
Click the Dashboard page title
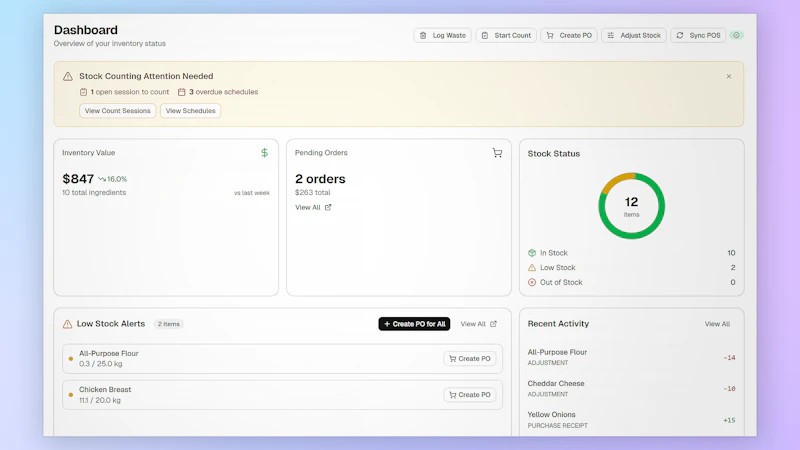pos(86,30)
